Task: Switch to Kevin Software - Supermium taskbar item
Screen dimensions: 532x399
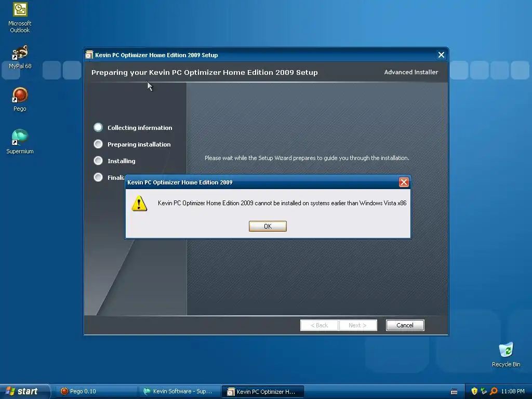Action: 179,391
